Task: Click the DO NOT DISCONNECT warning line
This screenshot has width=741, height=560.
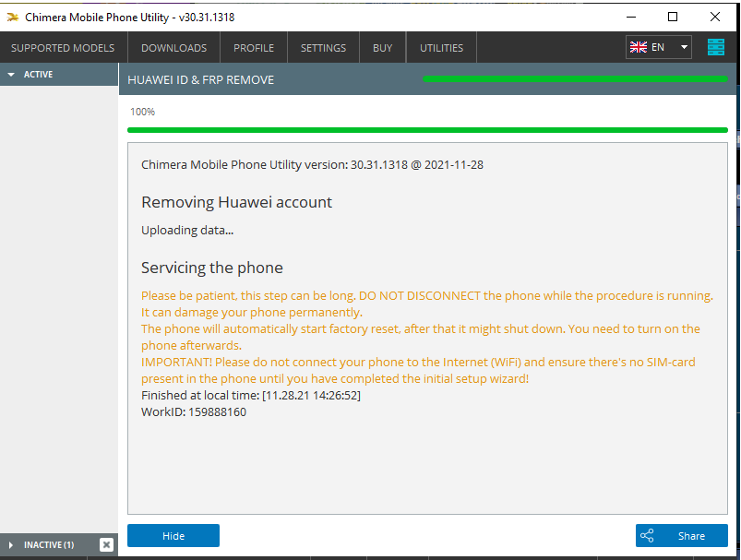Action: 427,304
